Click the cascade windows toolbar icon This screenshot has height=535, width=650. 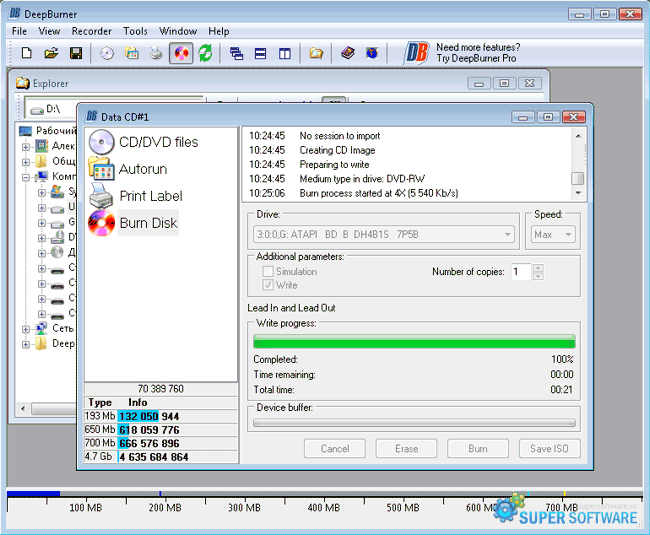coord(236,53)
